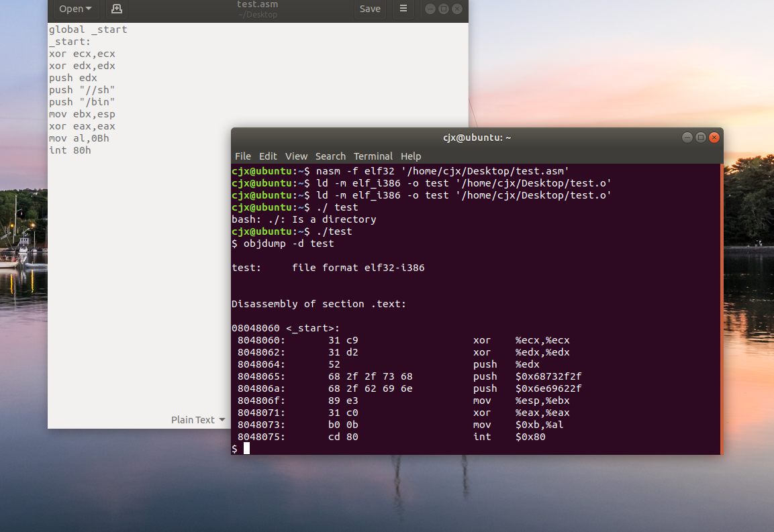Click the 'mov al,0Bh' line in gedit
774x532 pixels.
[x=79, y=138]
